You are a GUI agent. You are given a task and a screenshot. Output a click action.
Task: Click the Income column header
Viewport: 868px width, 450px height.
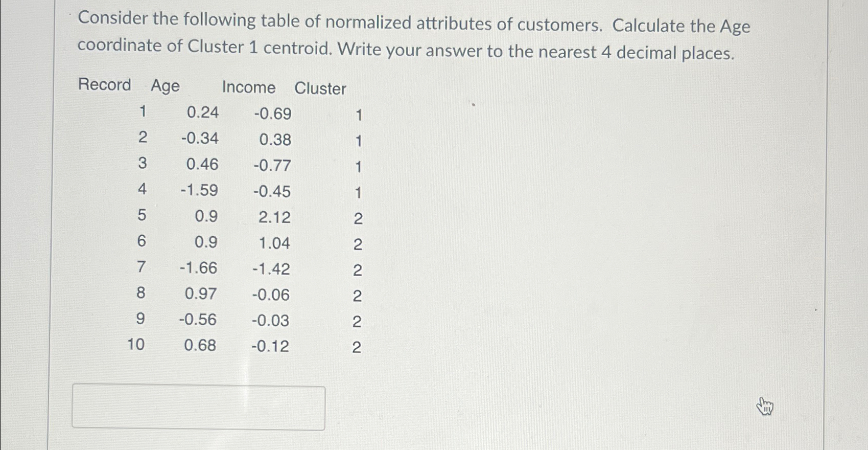point(249,87)
